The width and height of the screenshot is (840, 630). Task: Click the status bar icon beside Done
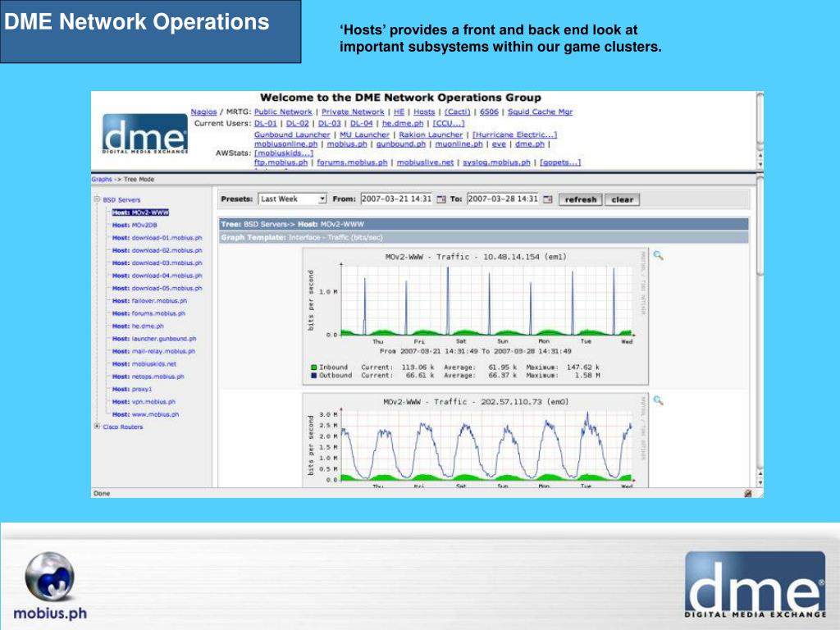point(748,493)
